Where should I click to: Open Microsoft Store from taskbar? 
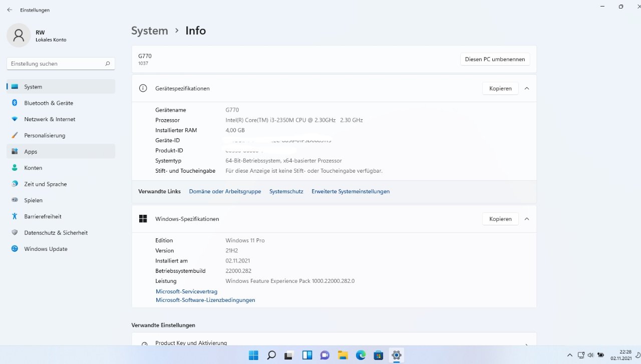(379, 355)
